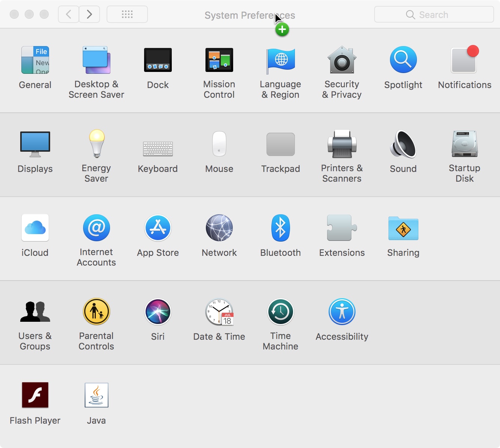Click the Show All grid button
The width and height of the screenshot is (500, 448).
click(x=127, y=15)
